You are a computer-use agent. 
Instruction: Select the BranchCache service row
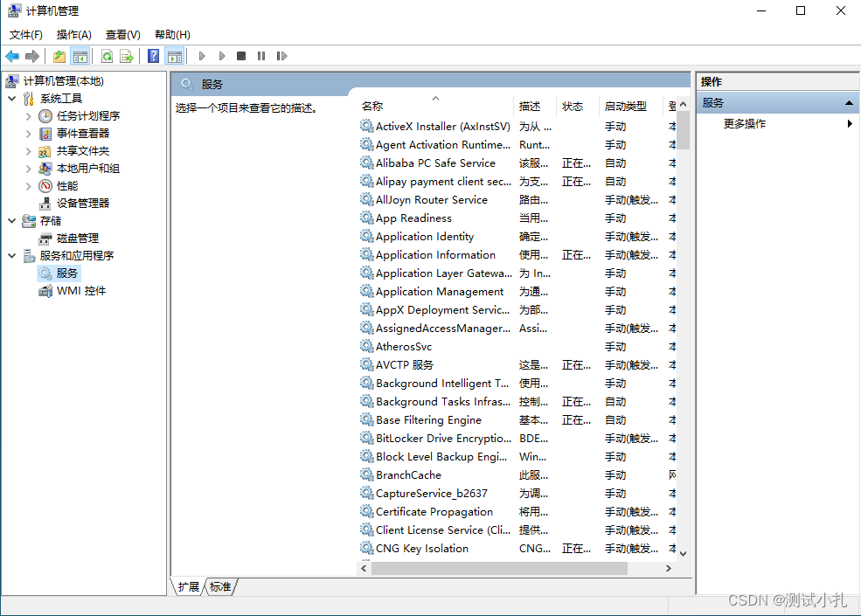[517, 475]
